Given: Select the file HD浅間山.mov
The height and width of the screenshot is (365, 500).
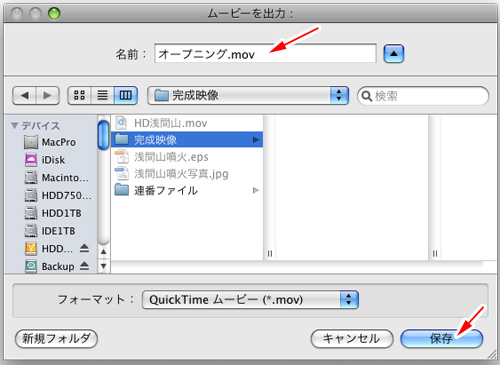Looking at the screenshot, I should pos(187,123).
